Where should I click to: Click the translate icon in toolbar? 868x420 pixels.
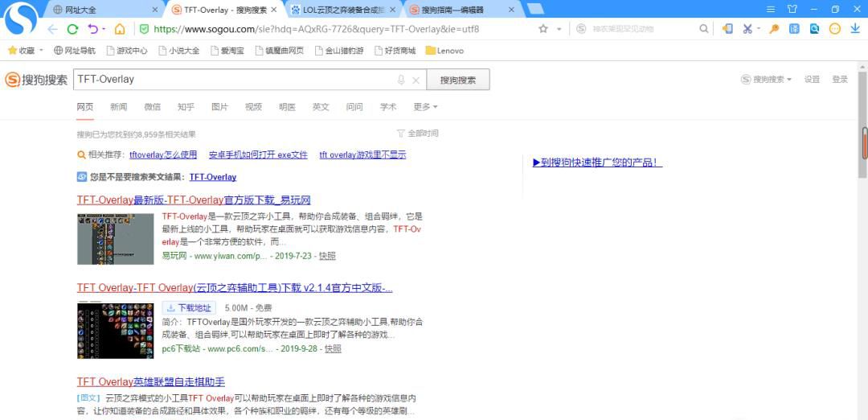click(794, 29)
